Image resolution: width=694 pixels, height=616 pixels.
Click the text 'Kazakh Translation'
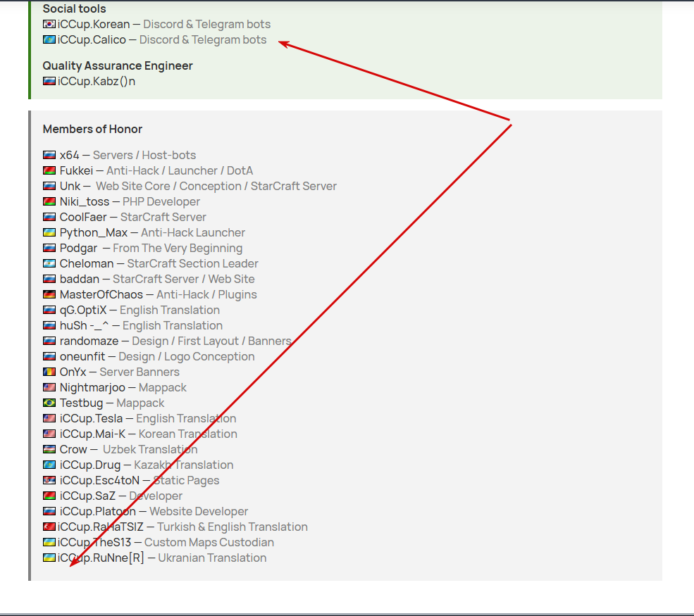click(184, 465)
